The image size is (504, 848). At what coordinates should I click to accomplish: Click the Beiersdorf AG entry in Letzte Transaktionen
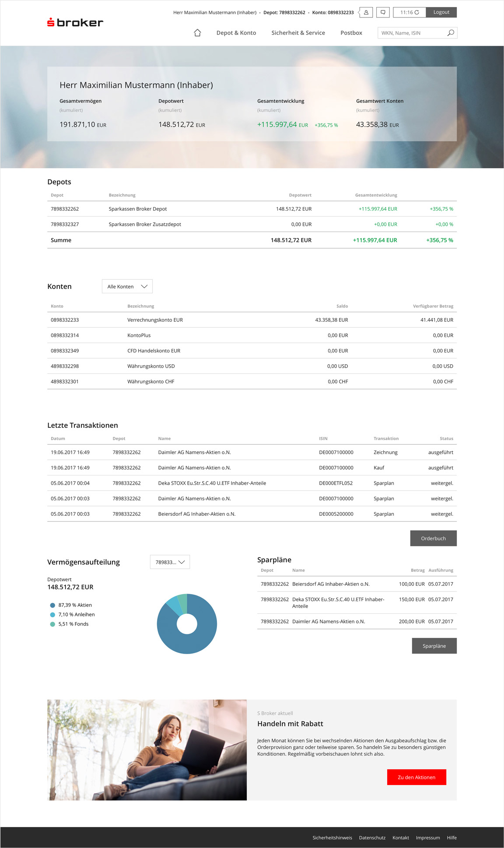pyautogui.click(x=197, y=514)
